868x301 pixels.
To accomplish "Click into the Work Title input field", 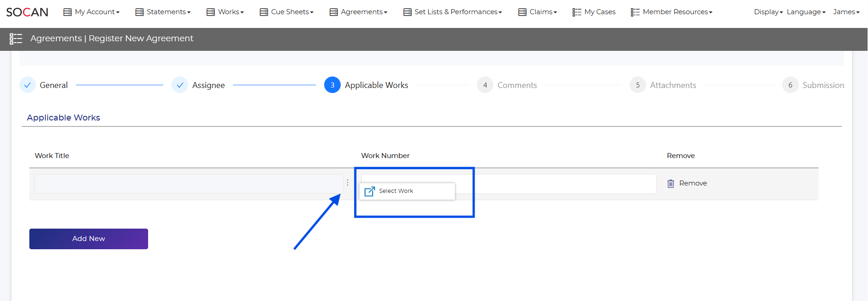I will tap(188, 184).
